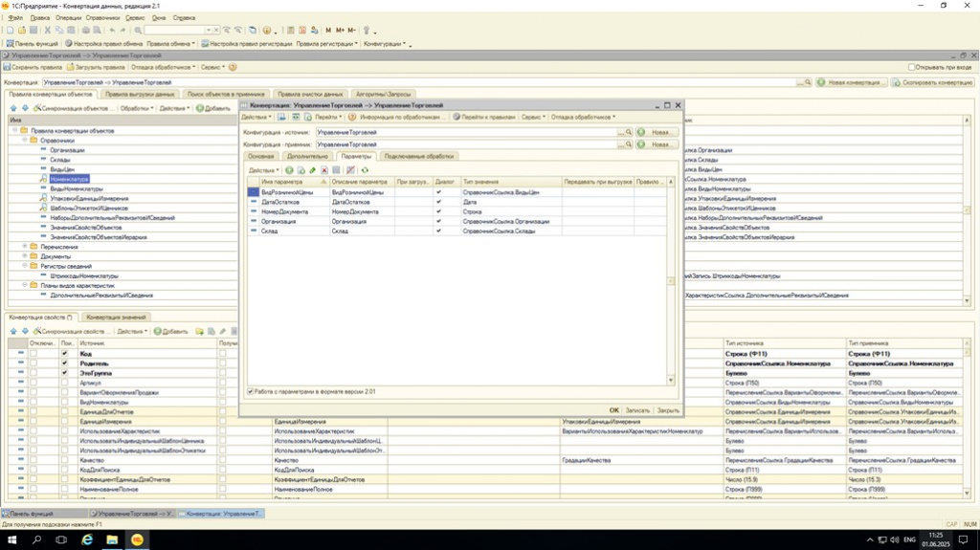Click the copy parameter icon in dialog
Screen dimensions: 980x550
point(301,170)
